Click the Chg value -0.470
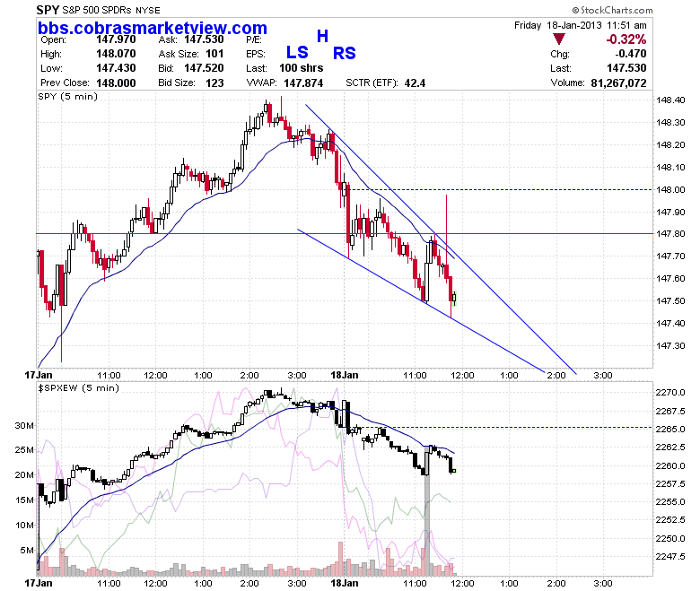700x591 pixels. [631, 54]
